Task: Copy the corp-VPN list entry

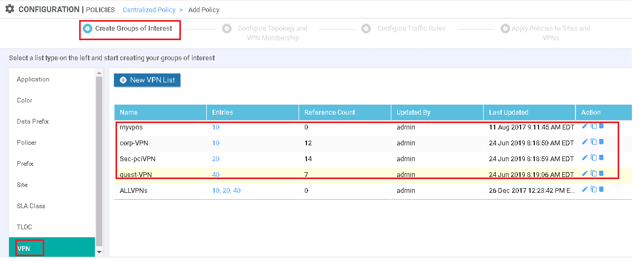Action: (x=593, y=142)
